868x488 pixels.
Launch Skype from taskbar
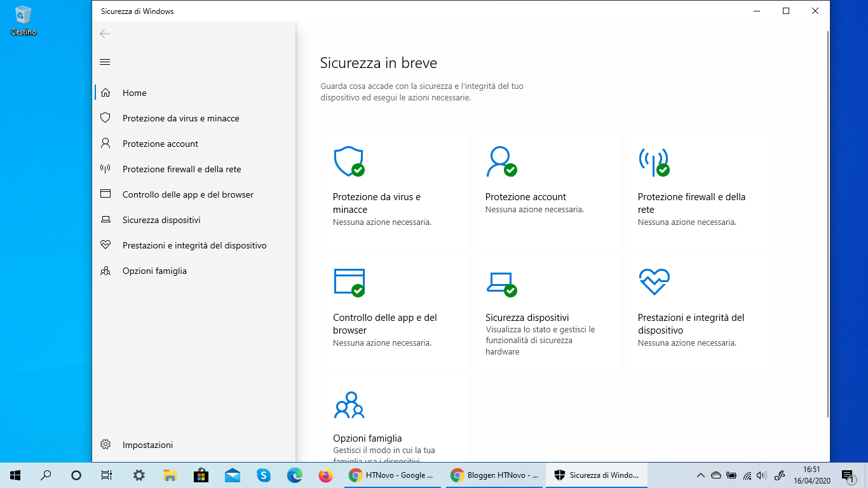point(263,475)
